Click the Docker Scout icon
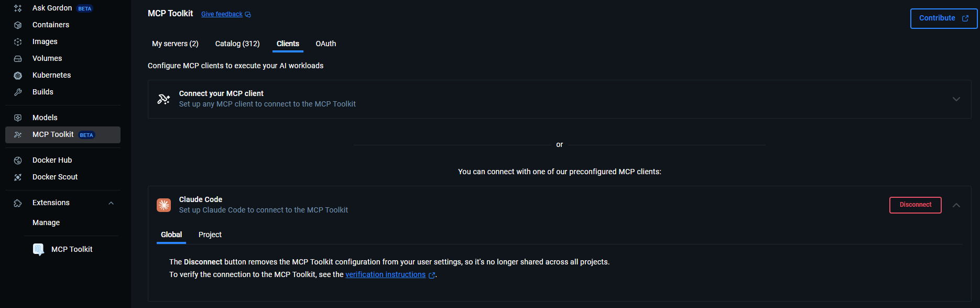 click(x=18, y=177)
